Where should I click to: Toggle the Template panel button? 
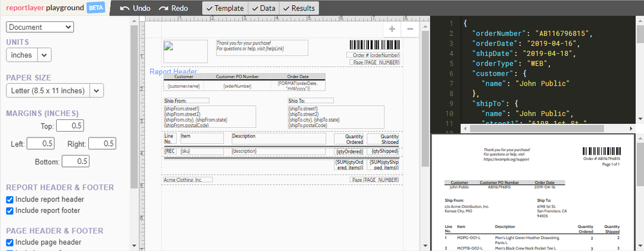(225, 8)
